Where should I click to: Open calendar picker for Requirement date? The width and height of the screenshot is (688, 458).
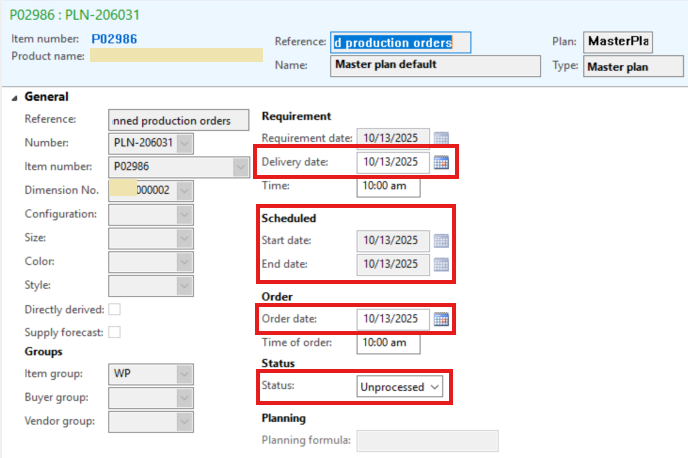[x=441, y=138]
